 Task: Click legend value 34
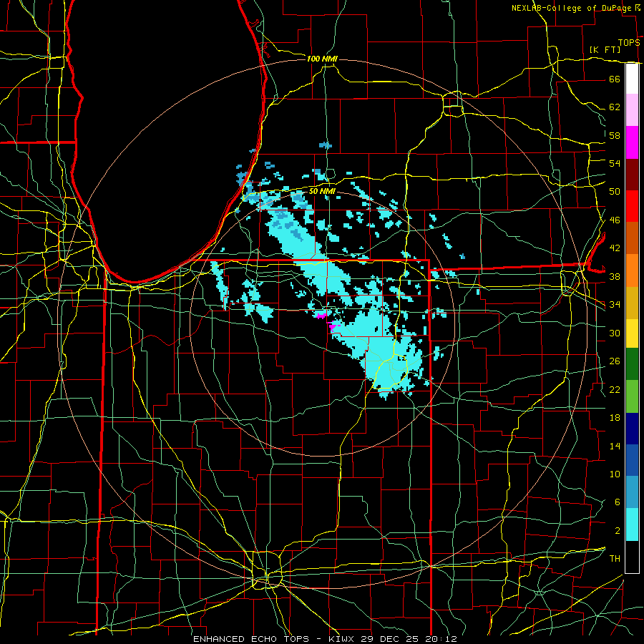click(x=615, y=304)
